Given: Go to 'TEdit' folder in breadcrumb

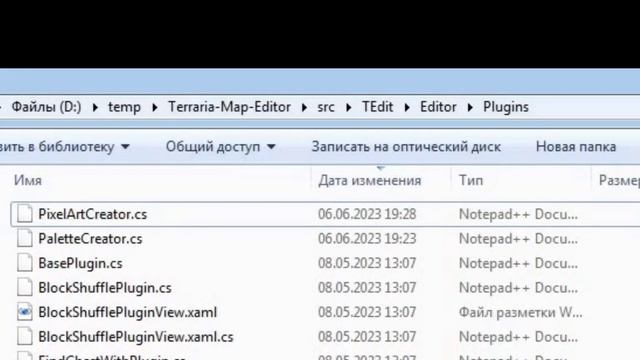Looking at the screenshot, I should [x=378, y=107].
